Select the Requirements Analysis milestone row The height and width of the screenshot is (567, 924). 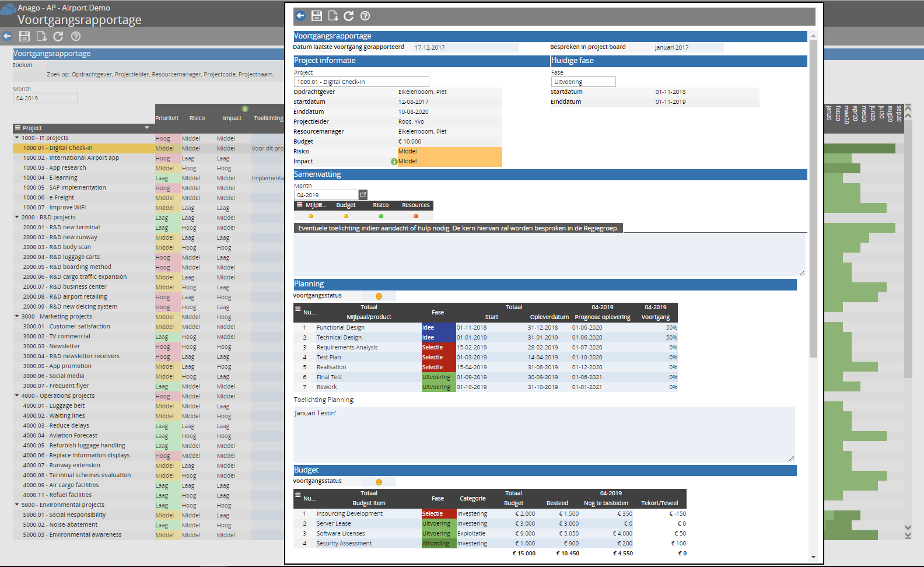coord(347,348)
